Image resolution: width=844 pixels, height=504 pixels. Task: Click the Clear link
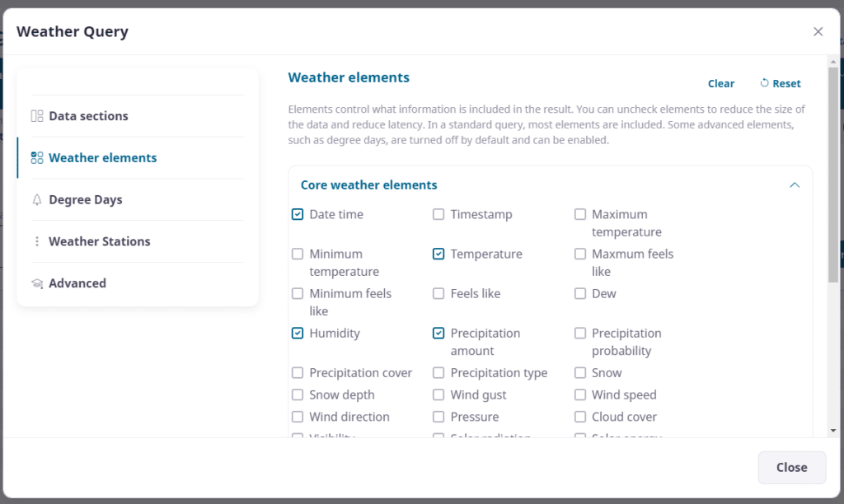pos(721,83)
